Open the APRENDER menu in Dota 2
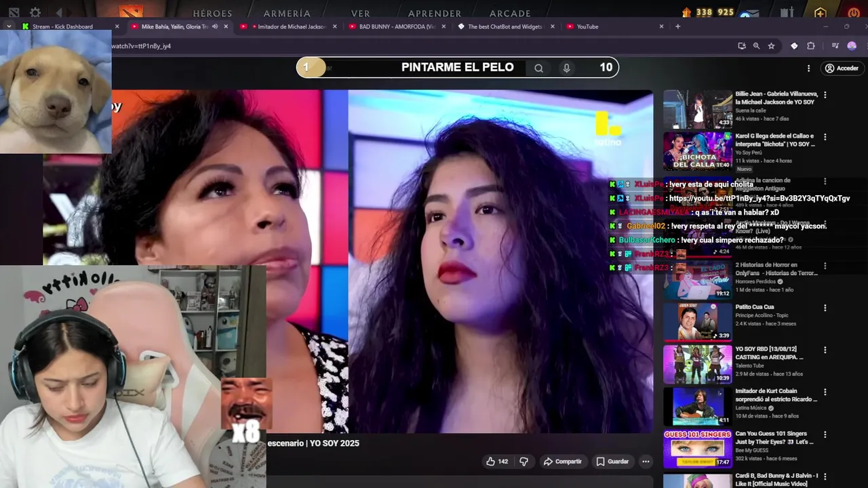 click(435, 13)
